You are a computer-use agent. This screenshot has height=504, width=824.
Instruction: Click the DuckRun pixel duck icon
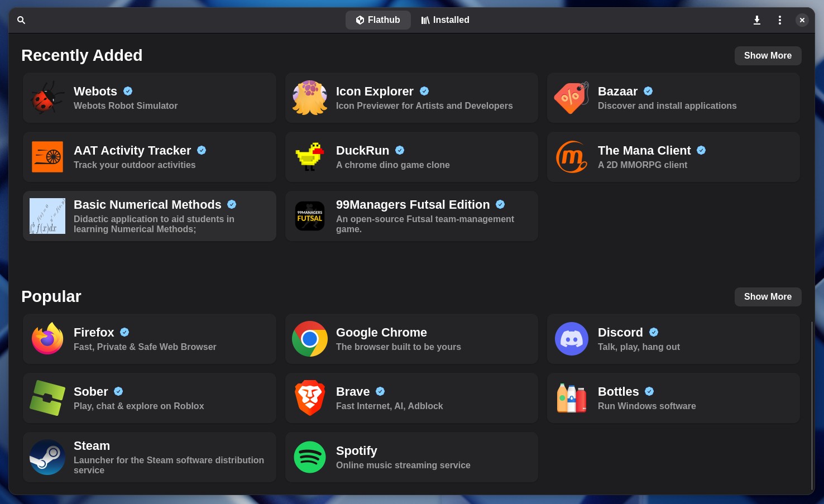310,157
